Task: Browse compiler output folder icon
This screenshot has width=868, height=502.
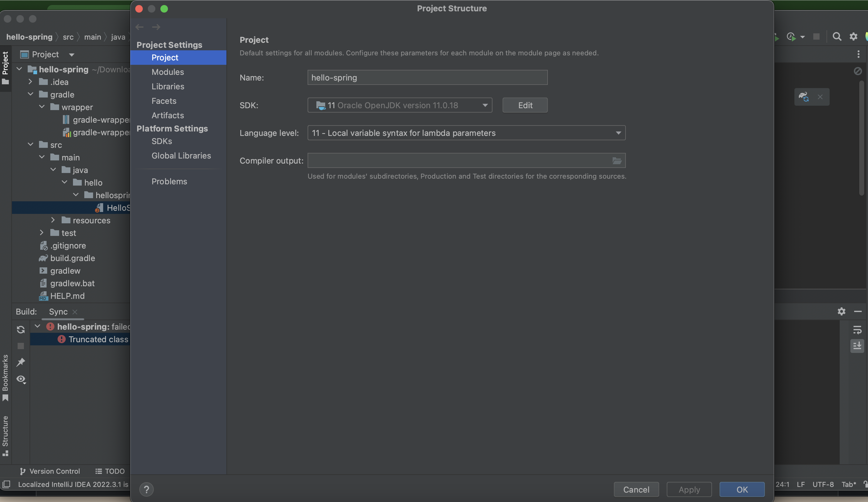Action: click(x=617, y=160)
